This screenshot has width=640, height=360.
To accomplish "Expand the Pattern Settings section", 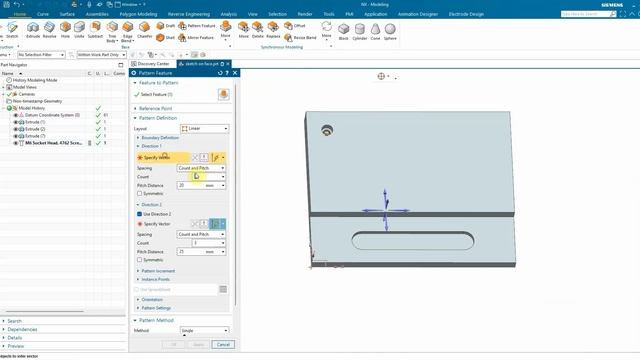I will pos(156,308).
